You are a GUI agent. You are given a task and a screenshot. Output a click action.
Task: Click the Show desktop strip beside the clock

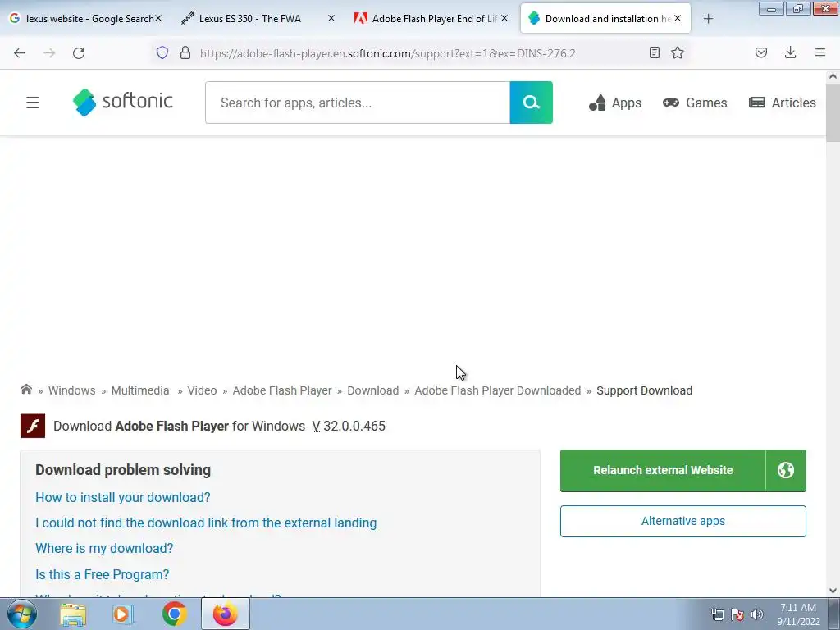[834, 614]
